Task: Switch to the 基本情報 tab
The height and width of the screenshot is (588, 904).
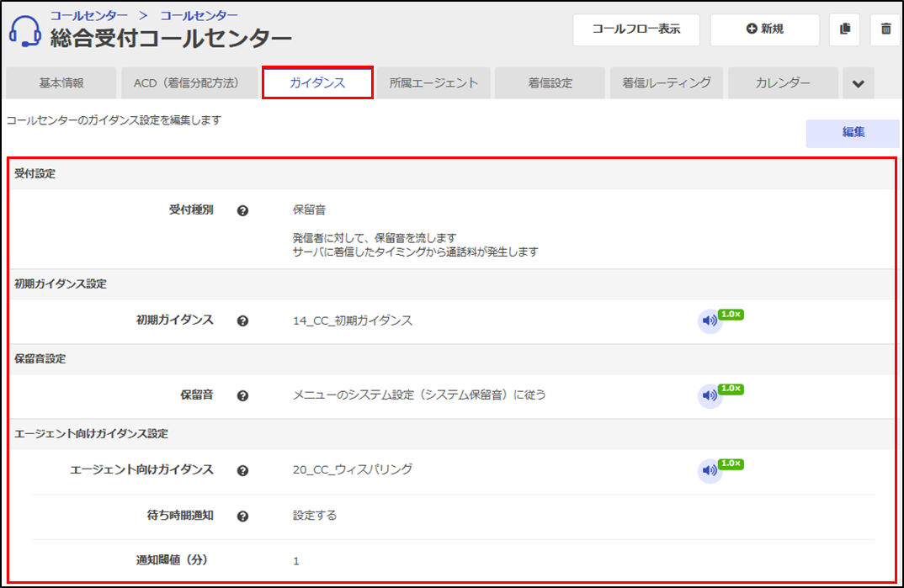Action: click(61, 83)
